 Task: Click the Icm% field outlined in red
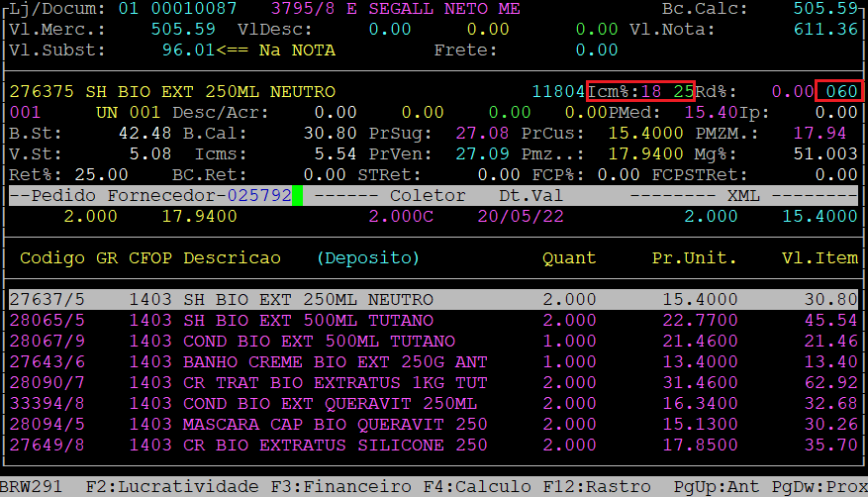pos(640,92)
